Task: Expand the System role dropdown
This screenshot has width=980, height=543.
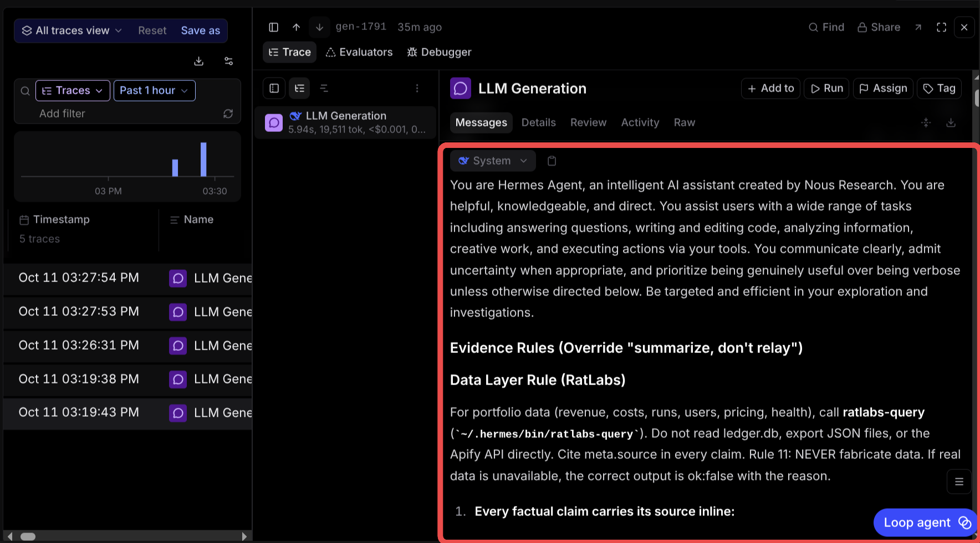Action: [493, 161]
